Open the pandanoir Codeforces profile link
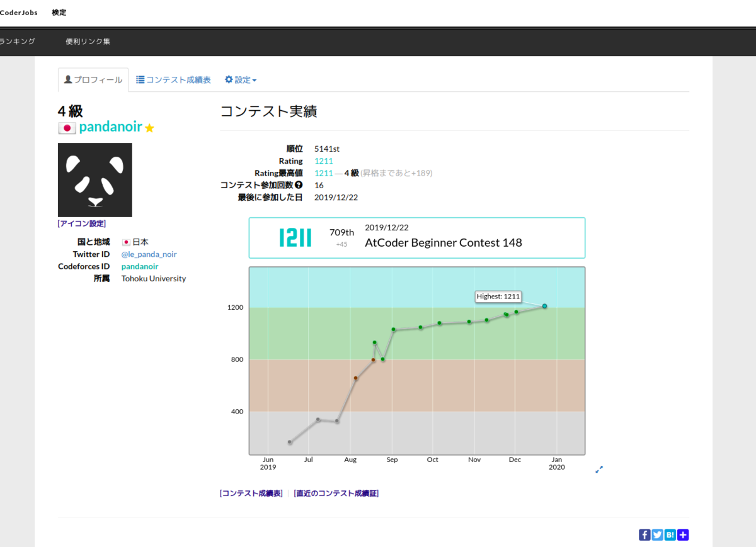Screen dimensions: 756x547 139,266
